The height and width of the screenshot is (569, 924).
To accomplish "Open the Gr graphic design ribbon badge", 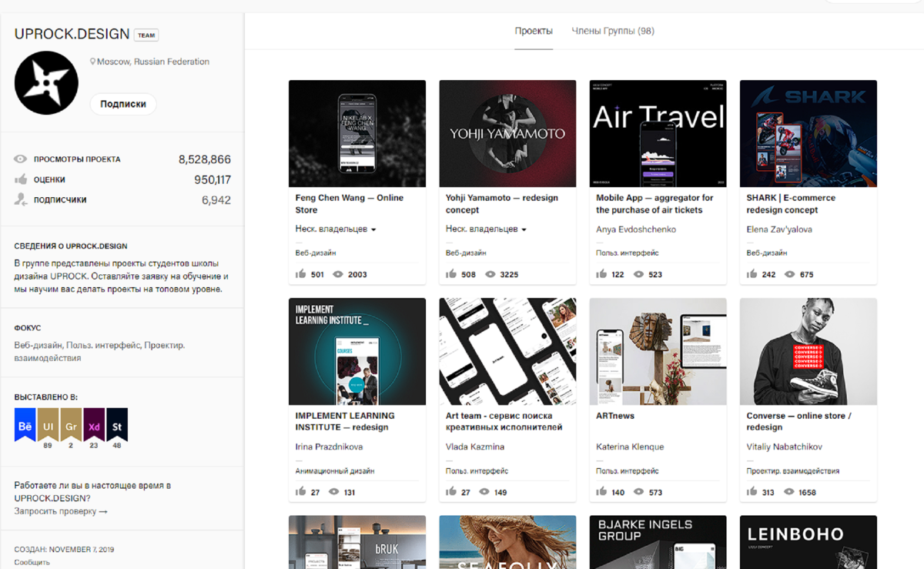I will coord(71,425).
